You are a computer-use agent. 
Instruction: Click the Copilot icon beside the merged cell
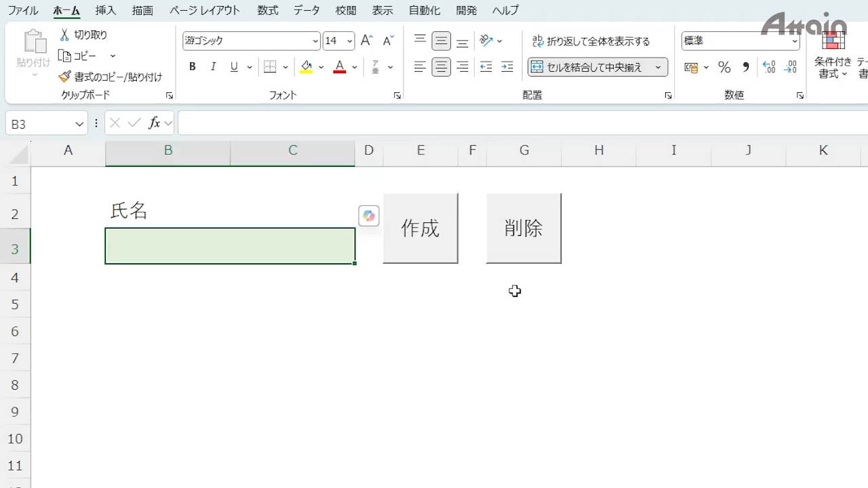pyautogui.click(x=369, y=216)
